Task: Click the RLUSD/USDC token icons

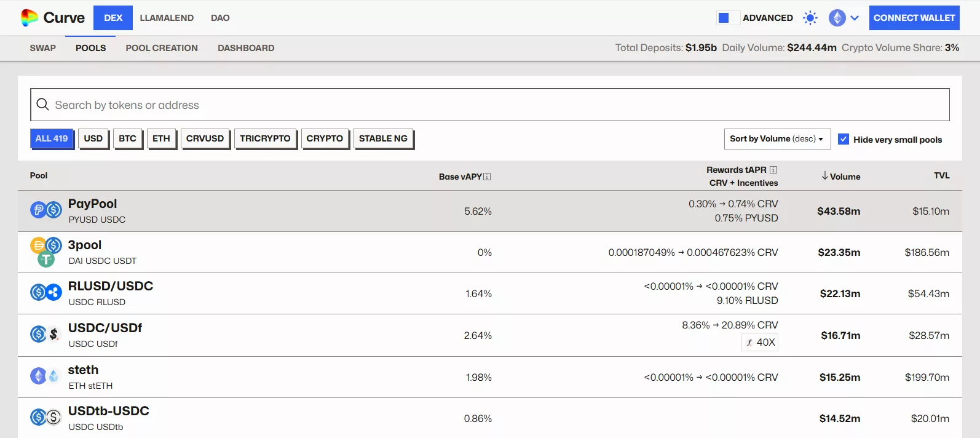Action: tap(46, 292)
